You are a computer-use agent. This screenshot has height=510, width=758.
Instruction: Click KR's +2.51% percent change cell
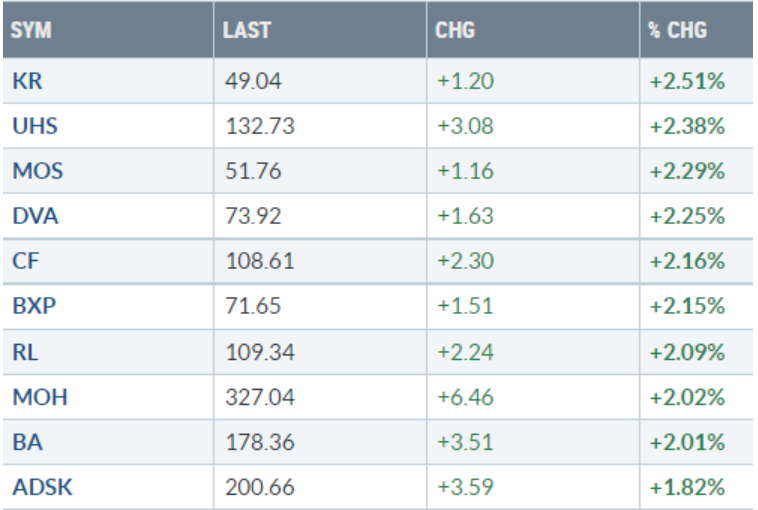click(x=686, y=80)
